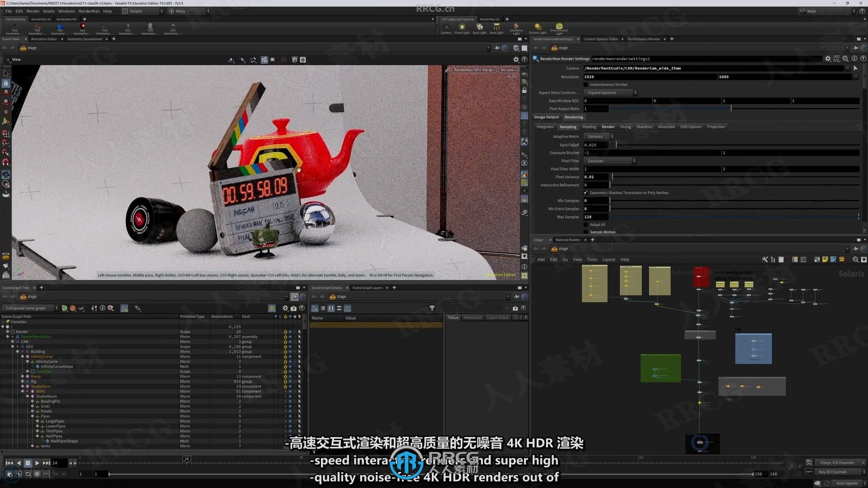Switch to the Geometry Spreadsheet tab

pyautogui.click(x=85, y=39)
